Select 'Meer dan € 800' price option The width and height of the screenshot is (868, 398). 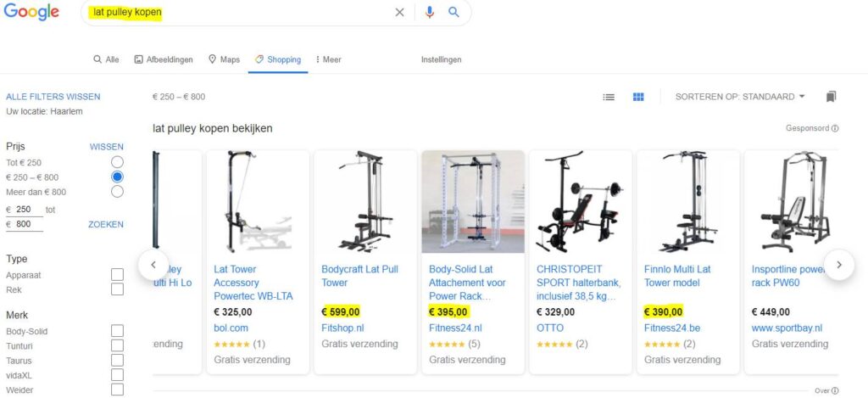click(x=117, y=191)
